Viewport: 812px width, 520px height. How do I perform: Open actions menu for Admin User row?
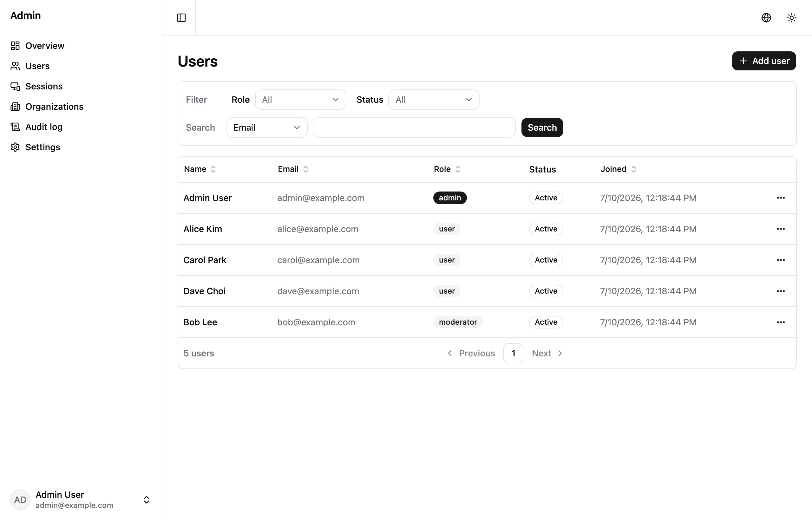click(x=781, y=198)
